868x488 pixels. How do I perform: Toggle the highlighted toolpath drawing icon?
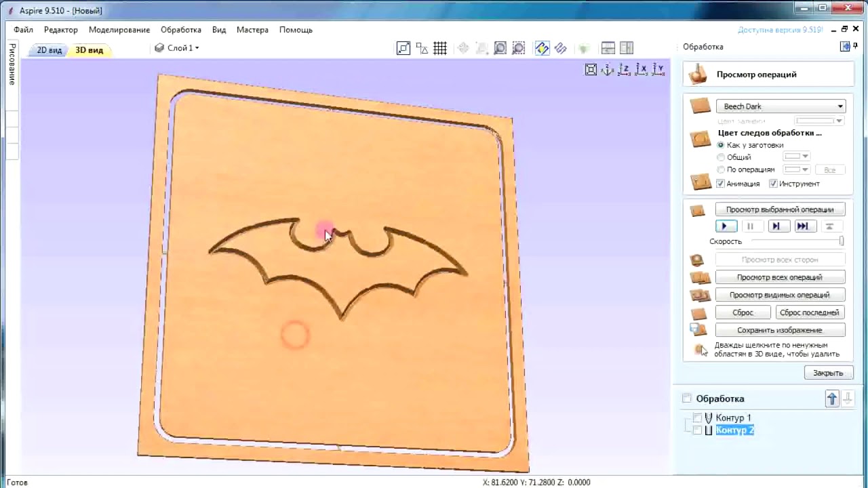pyautogui.click(x=542, y=48)
